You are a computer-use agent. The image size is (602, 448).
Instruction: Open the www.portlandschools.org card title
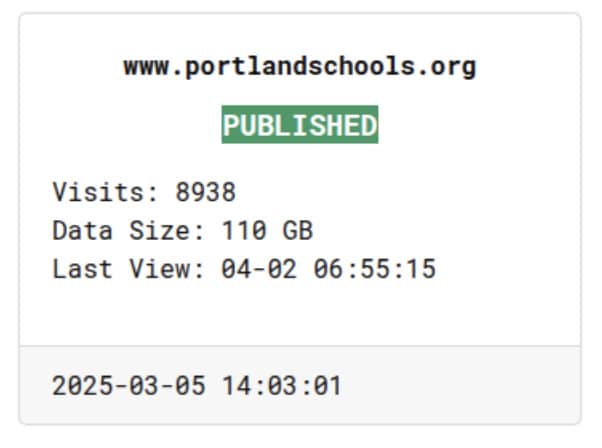coord(299,67)
